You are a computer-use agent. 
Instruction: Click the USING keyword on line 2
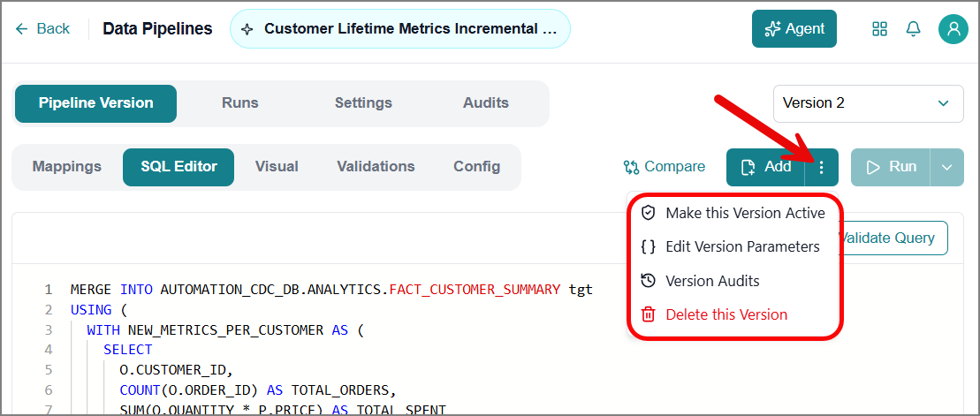point(91,309)
